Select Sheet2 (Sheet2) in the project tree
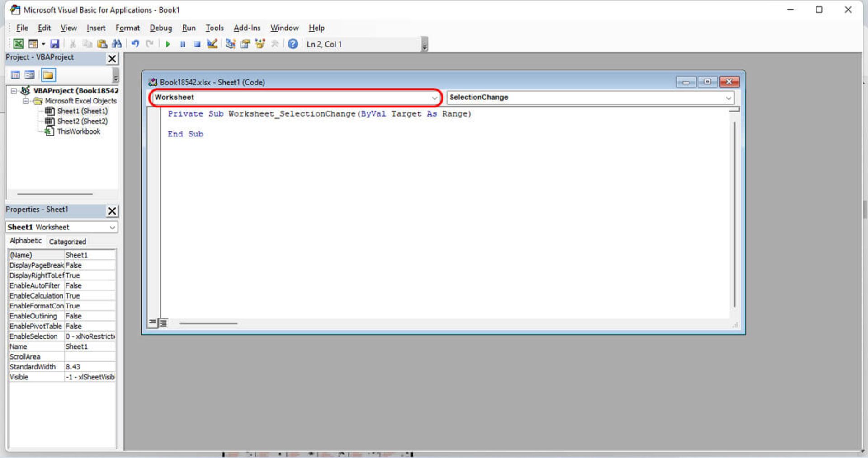The width and height of the screenshot is (868, 458). tap(82, 121)
